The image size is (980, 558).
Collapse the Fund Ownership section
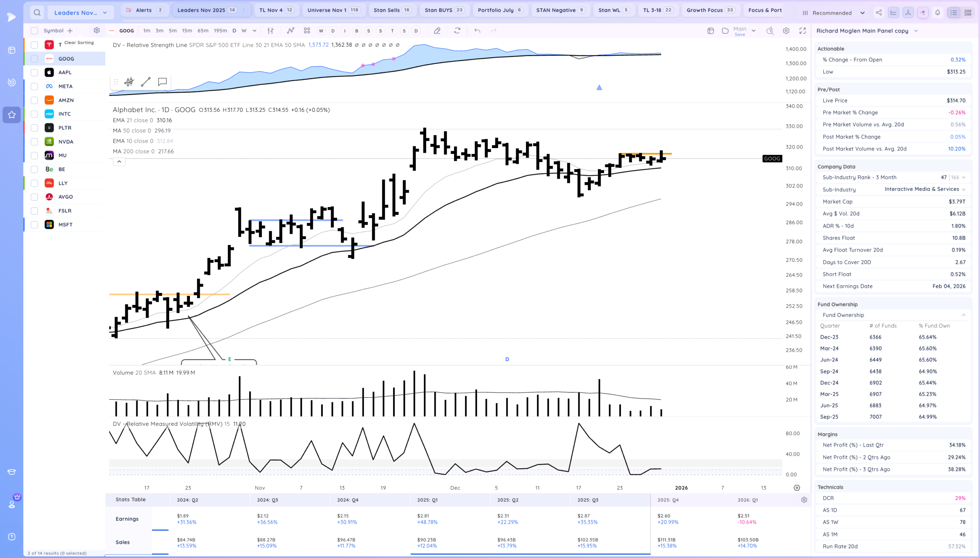pos(963,315)
